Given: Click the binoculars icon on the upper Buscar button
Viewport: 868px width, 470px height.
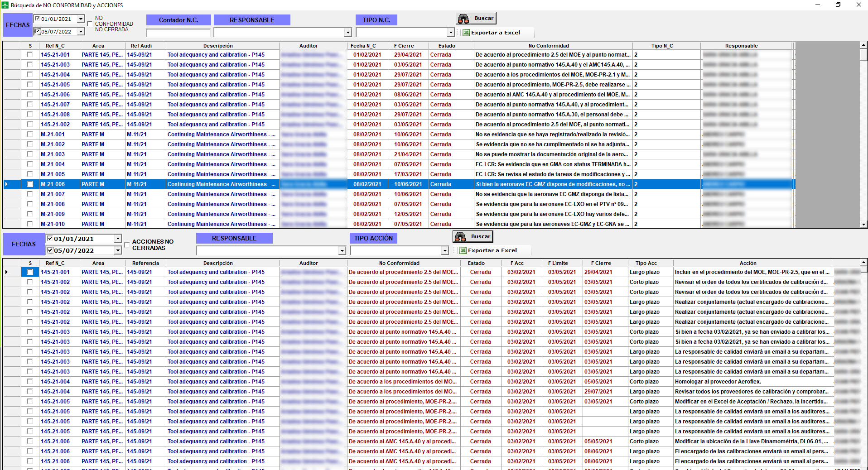Looking at the screenshot, I should coord(463,19).
